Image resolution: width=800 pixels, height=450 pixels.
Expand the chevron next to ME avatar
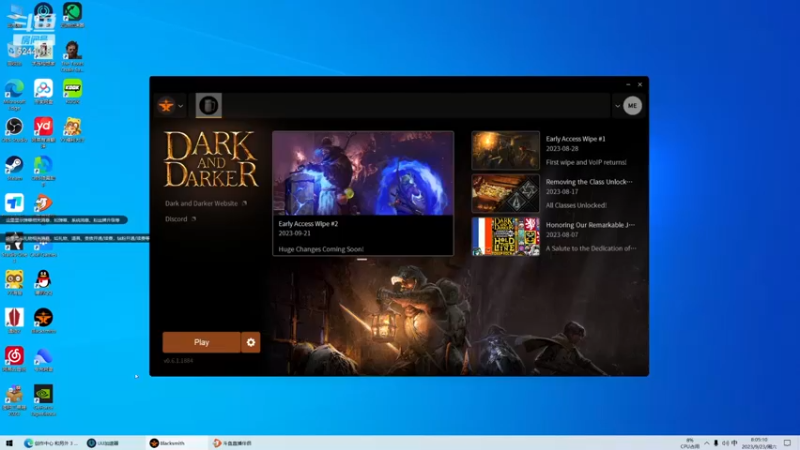(x=617, y=106)
